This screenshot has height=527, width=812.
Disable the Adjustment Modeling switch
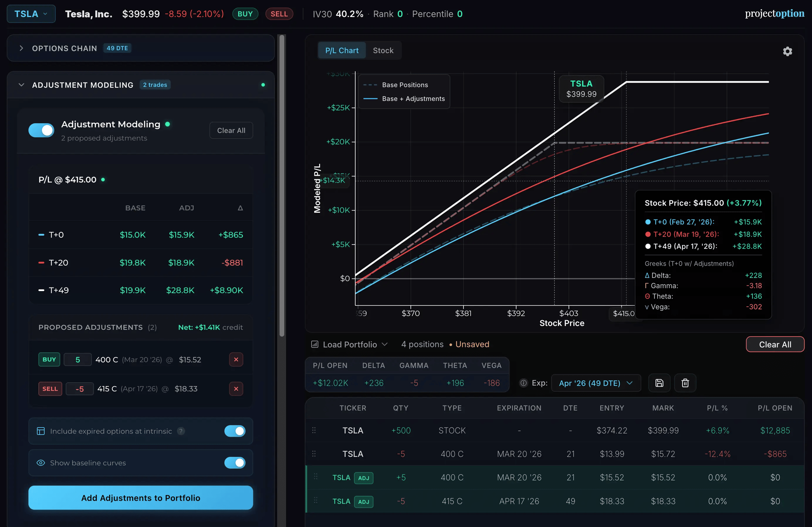coord(41,130)
